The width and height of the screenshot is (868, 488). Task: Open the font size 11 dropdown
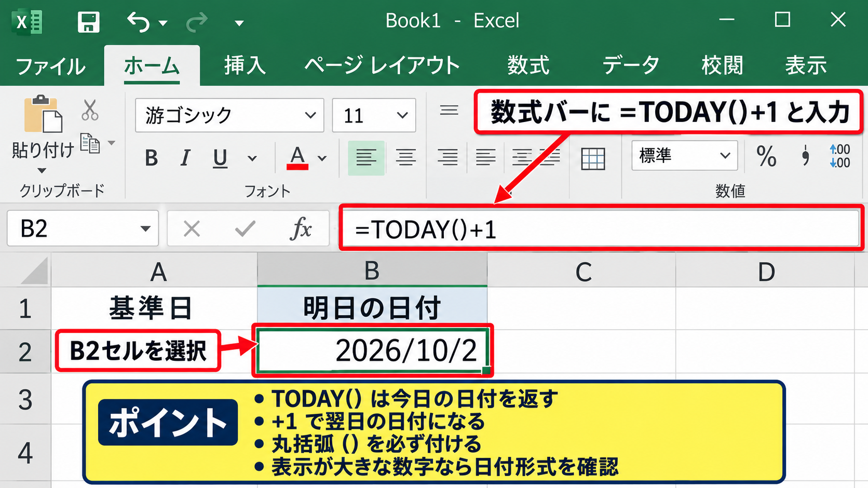[x=402, y=115]
